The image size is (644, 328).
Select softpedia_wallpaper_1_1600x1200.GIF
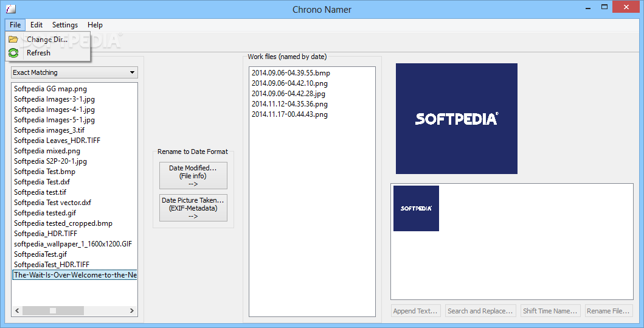click(73, 244)
